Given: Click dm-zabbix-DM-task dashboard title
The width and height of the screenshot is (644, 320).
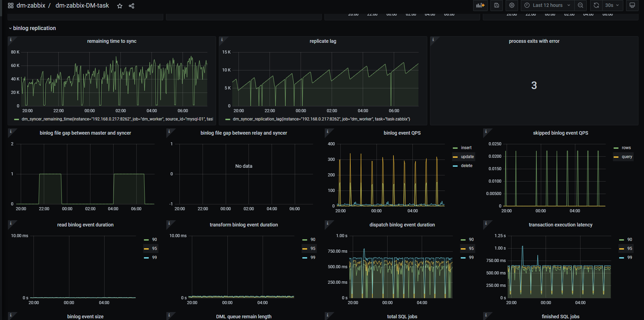Looking at the screenshot, I should [x=82, y=6].
